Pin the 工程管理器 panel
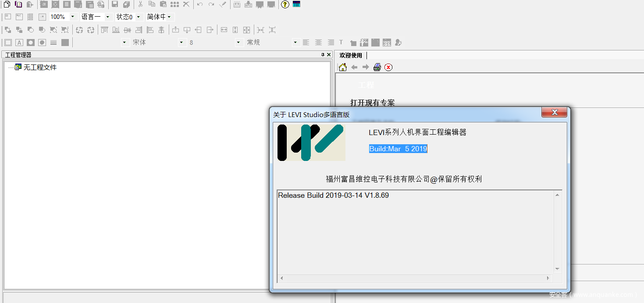The width and height of the screenshot is (644, 303). [x=323, y=55]
